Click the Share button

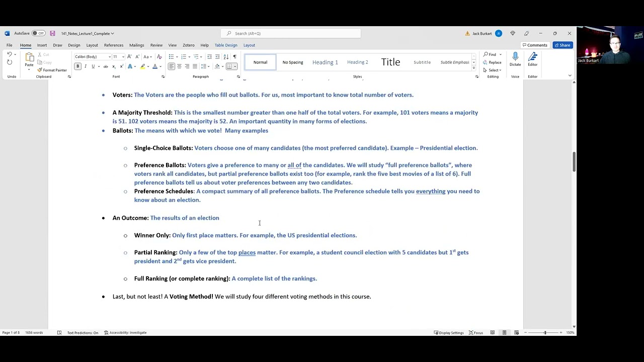[x=562, y=45]
